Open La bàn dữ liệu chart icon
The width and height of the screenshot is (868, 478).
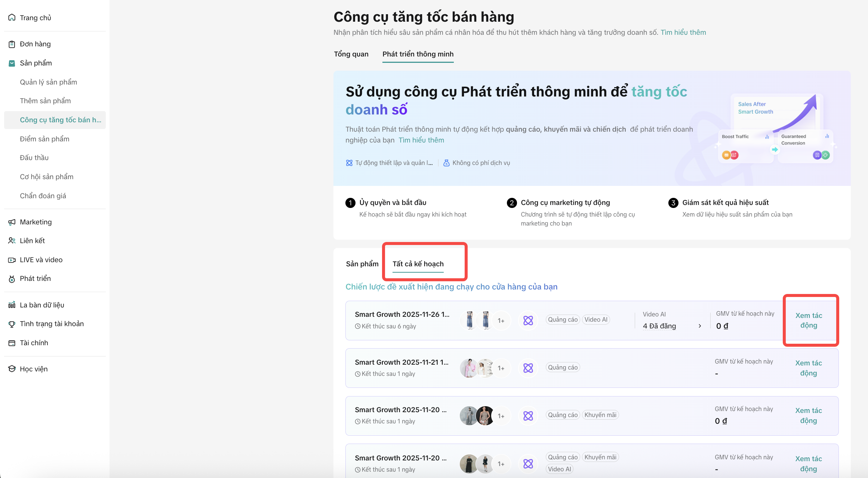12,305
